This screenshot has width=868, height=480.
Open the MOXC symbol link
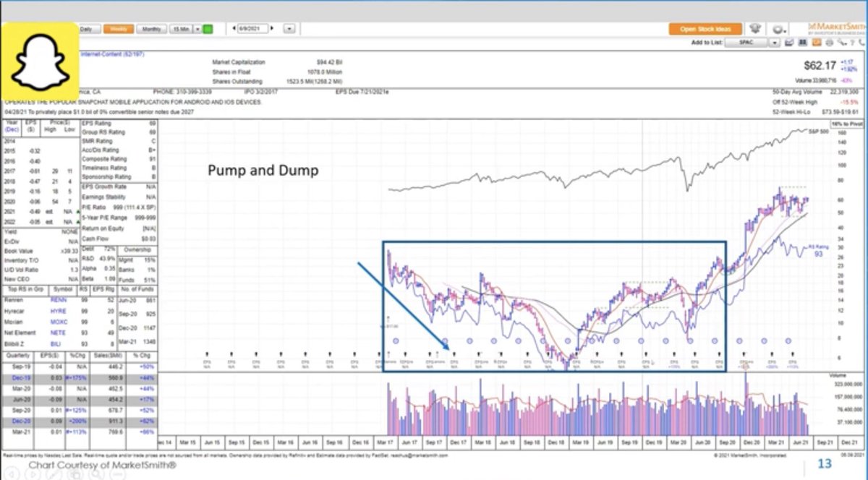coord(59,322)
